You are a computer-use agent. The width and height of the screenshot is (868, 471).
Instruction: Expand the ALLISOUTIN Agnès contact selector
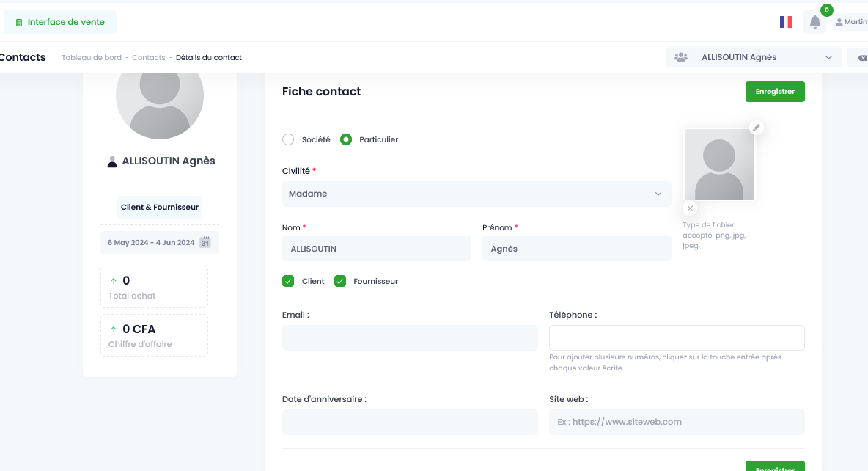[x=754, y=58]
